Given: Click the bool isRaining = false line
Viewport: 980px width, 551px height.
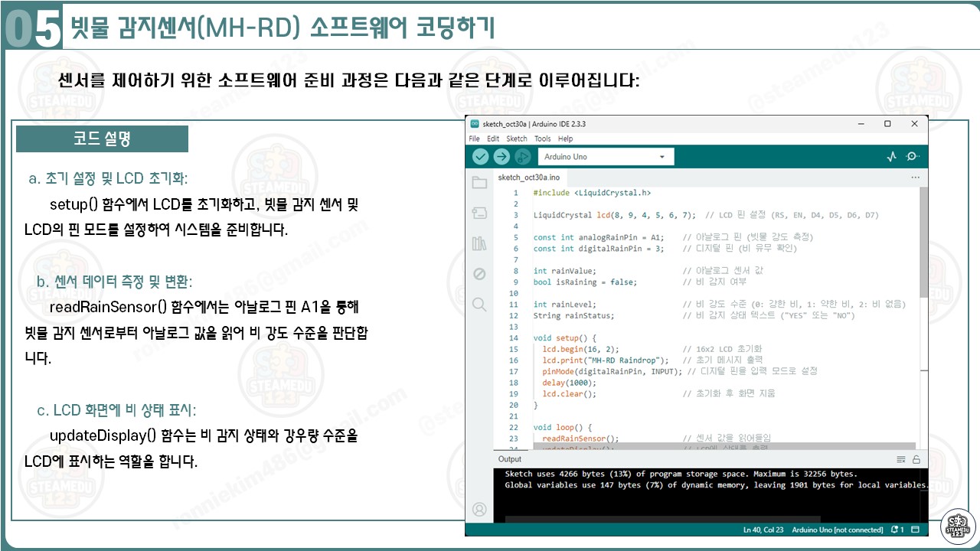Looking at the screenshot, I should (x=640, y=282).
